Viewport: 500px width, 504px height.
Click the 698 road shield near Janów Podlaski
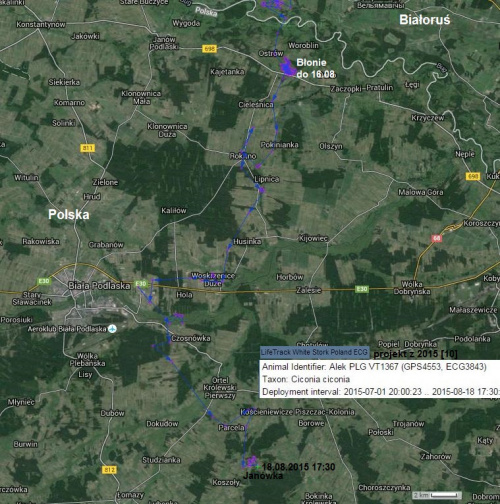pyautogui.click(x=209, y=49)
